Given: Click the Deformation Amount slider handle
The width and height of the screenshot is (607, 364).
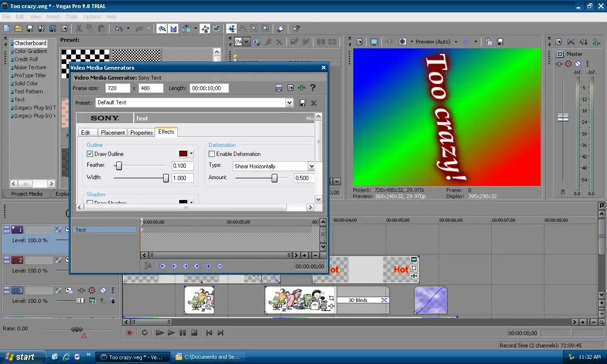Looking at the screenshot, I should coord(274,178).
